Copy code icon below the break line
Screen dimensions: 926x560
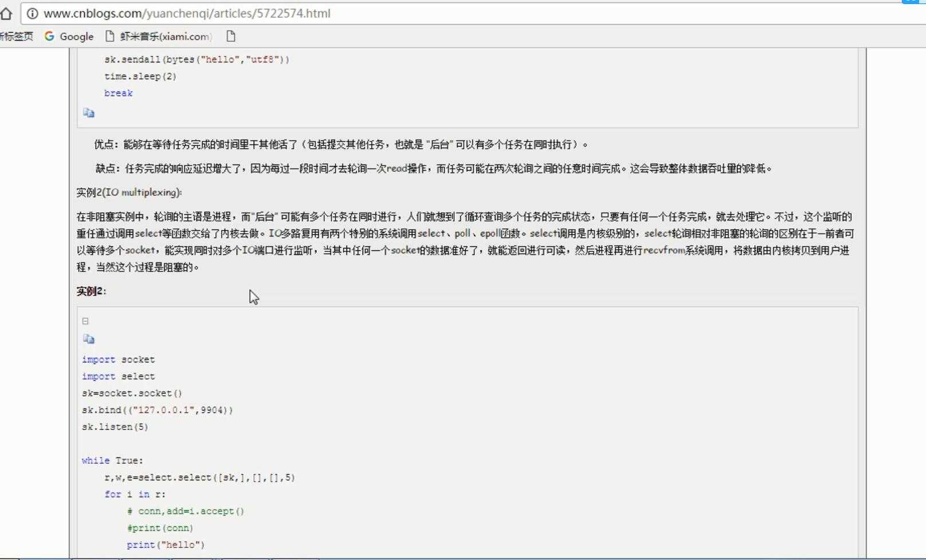(89, 113)
